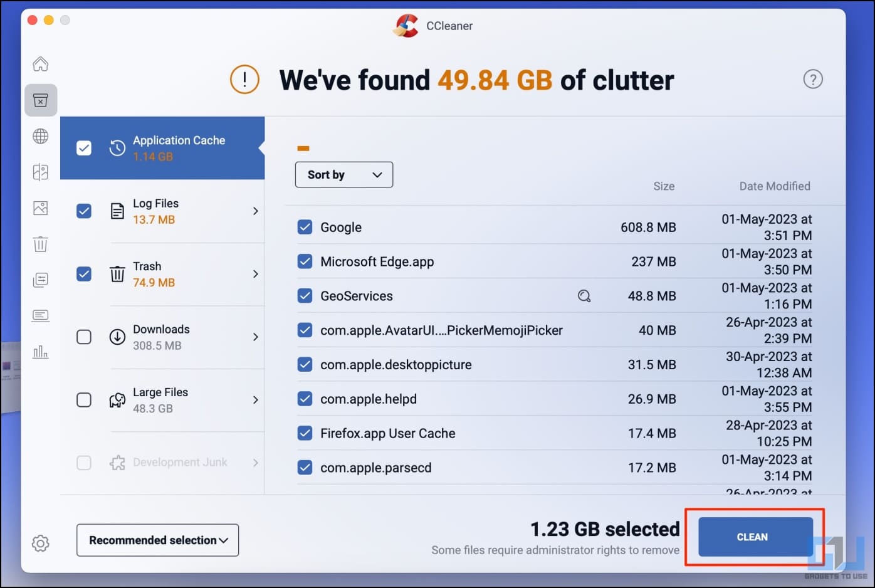875x588 pixels.
Task: Click the Microsoft Edge.app entry name
Action: [377, 261]
